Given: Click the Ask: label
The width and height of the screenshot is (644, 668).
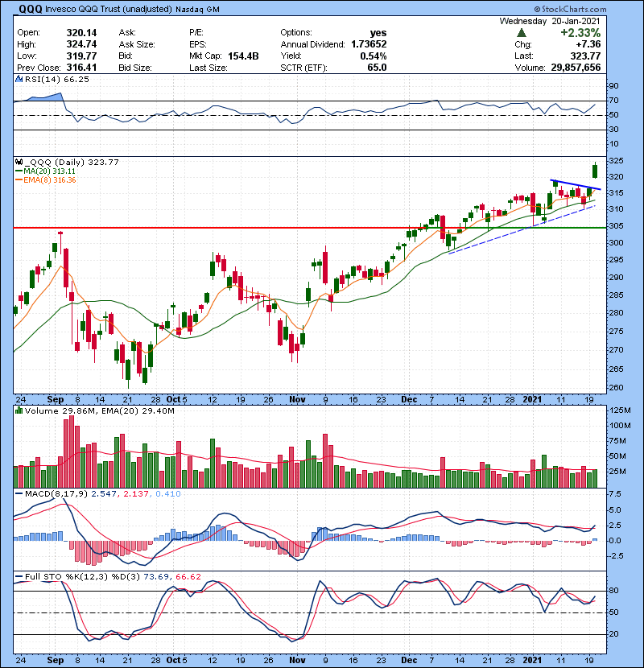Looking at the screenshot, I should (x=127, y=33).
